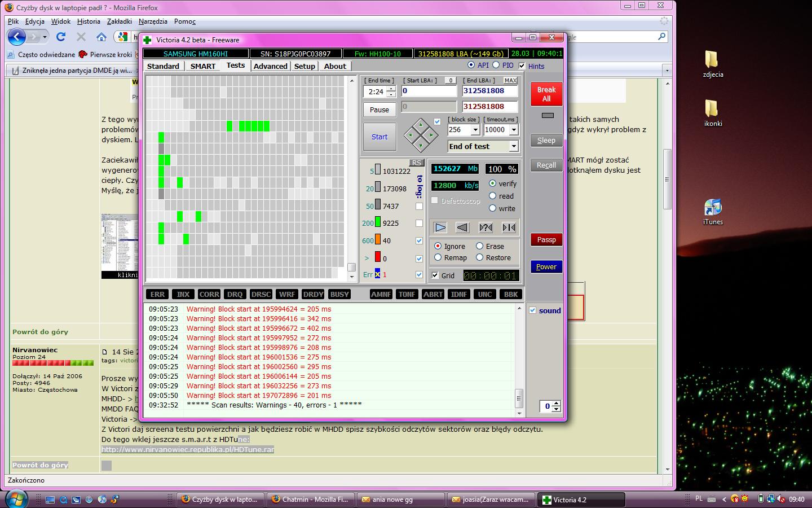Click the End time spinner up arrow
Viewport: 812px width, 508px height.
(391, 89)
